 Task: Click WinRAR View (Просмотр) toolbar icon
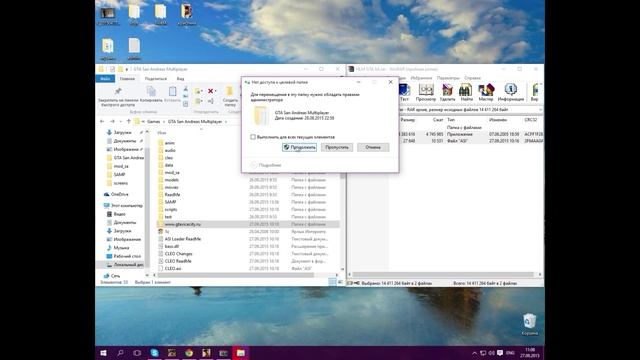[426, 92]
